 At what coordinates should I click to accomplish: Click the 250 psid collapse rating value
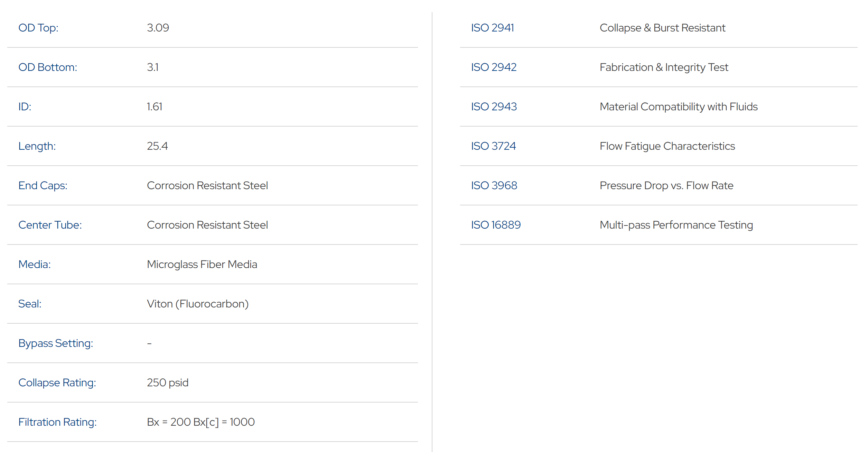[x=167, y=382]
